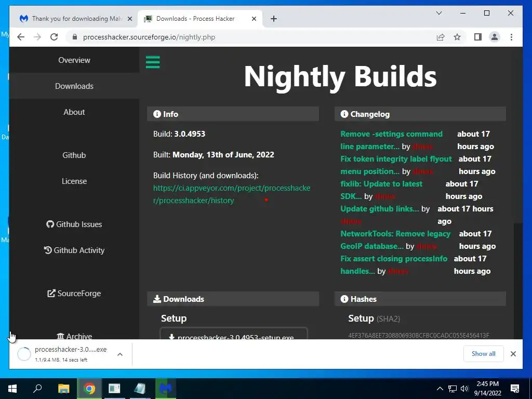Open Malwarebytes icon in taskbar
Screen dimensions: 532x399
pyautogui.click(x=166, y=389)
